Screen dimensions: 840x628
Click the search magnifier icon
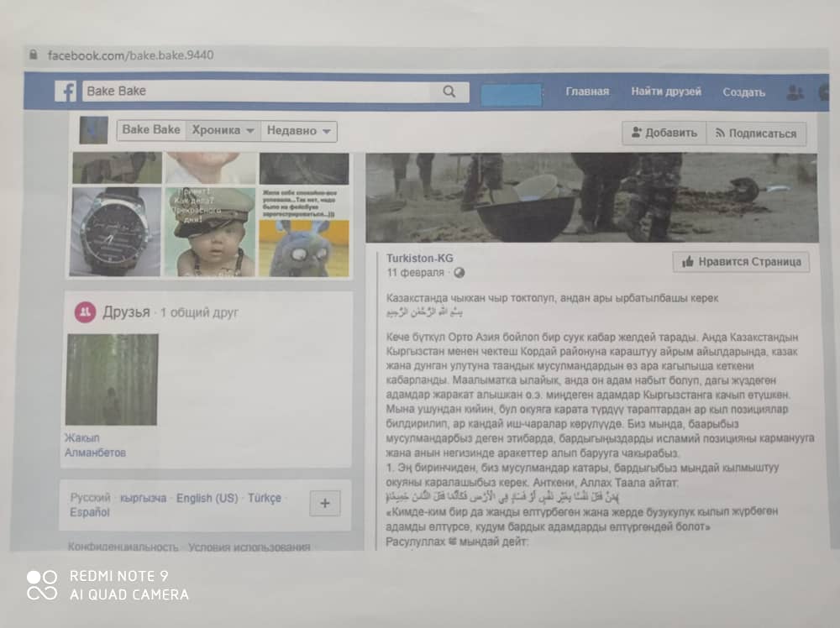[x=449, y=92]
